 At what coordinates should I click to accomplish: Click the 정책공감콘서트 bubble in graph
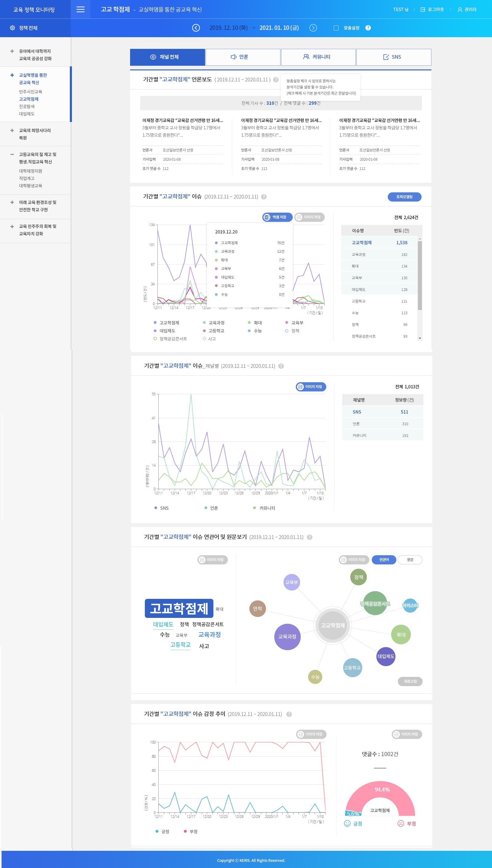point(375,603)
